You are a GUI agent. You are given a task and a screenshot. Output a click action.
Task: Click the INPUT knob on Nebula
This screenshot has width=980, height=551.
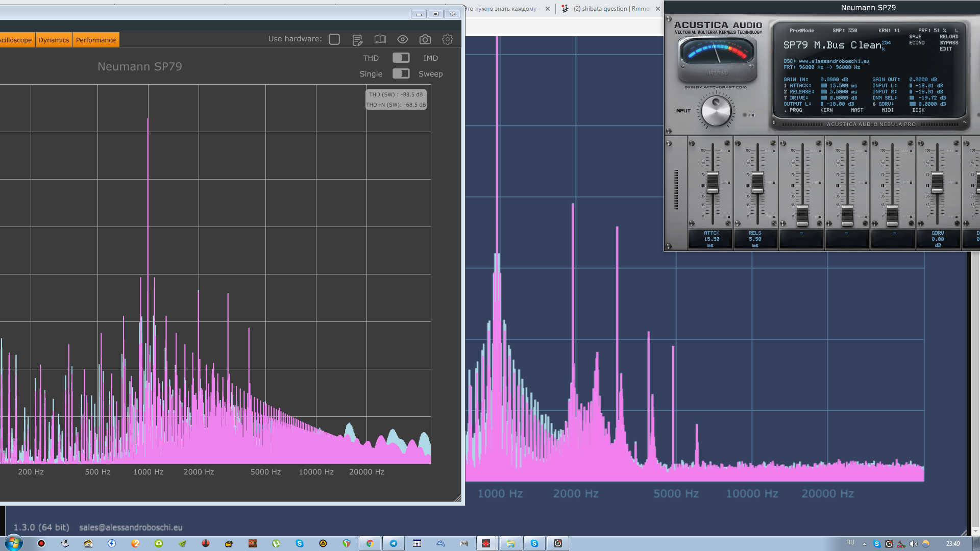coord(716,111)
